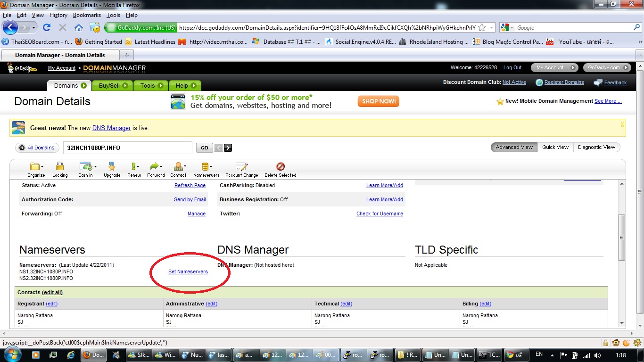Open the Google search engine dropdown
This screenshot has width=644, height=362.
tap(507, 28)
